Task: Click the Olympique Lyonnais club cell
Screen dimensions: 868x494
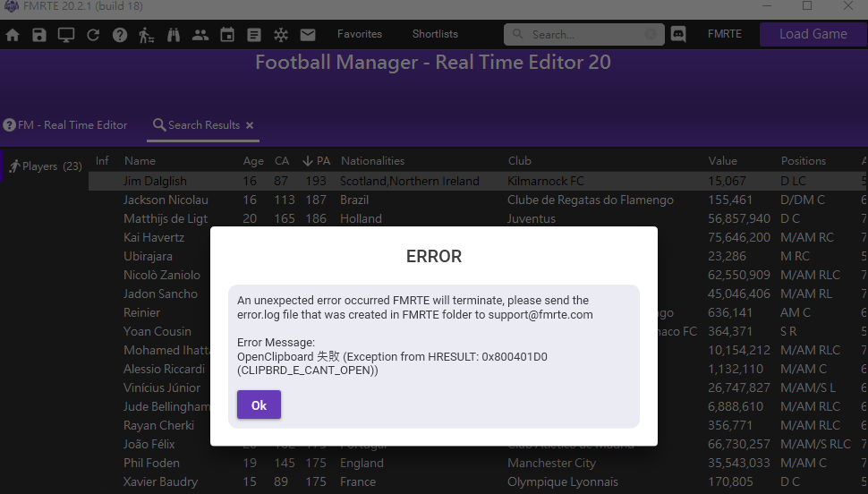Action: coord(563,482)
